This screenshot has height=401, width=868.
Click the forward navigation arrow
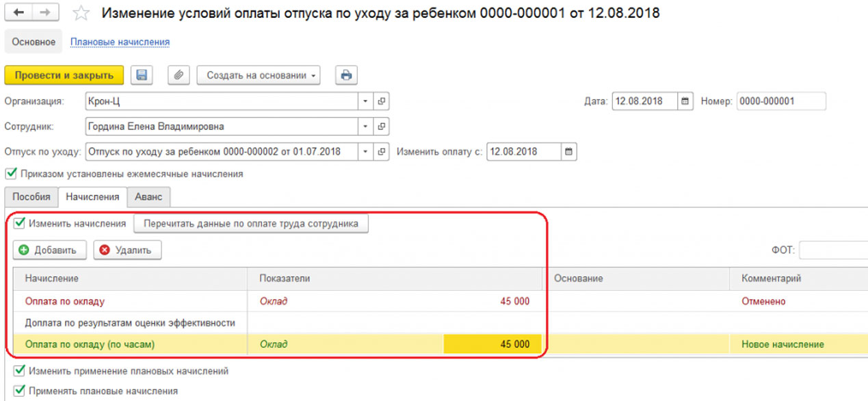[44, 13]
